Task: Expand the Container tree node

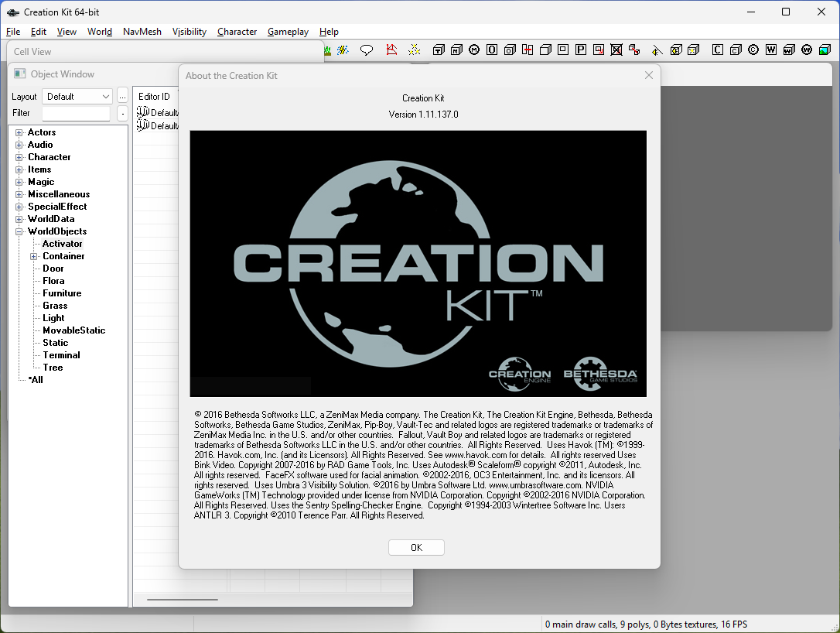Action: [34, 256]
